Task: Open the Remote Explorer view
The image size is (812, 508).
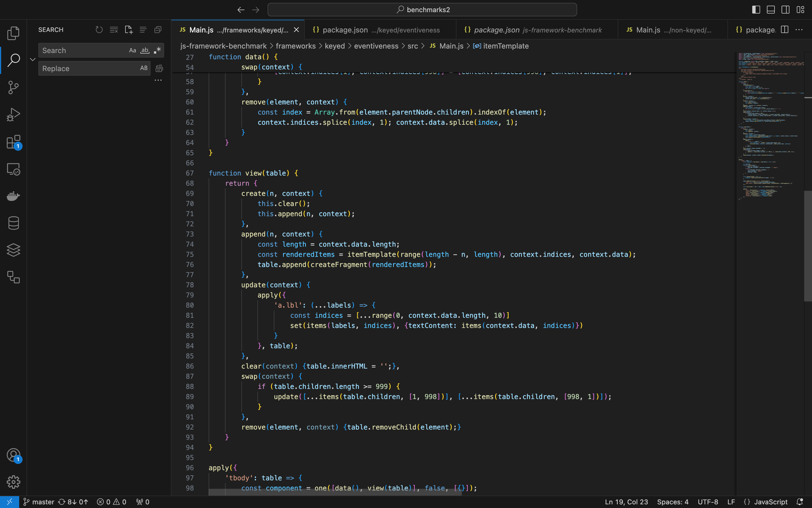Action: (x=14, y=169)
